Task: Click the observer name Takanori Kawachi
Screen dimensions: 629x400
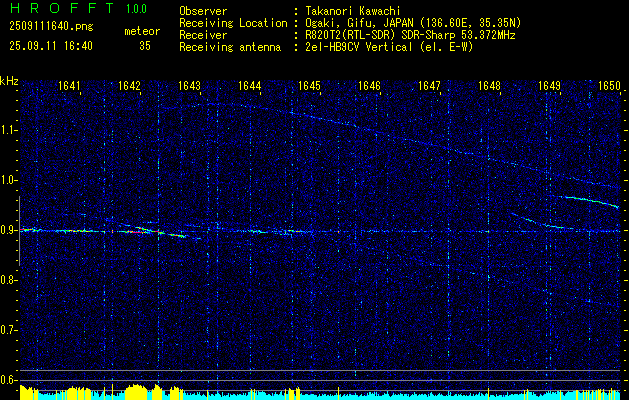Action: tap(353, 11)
